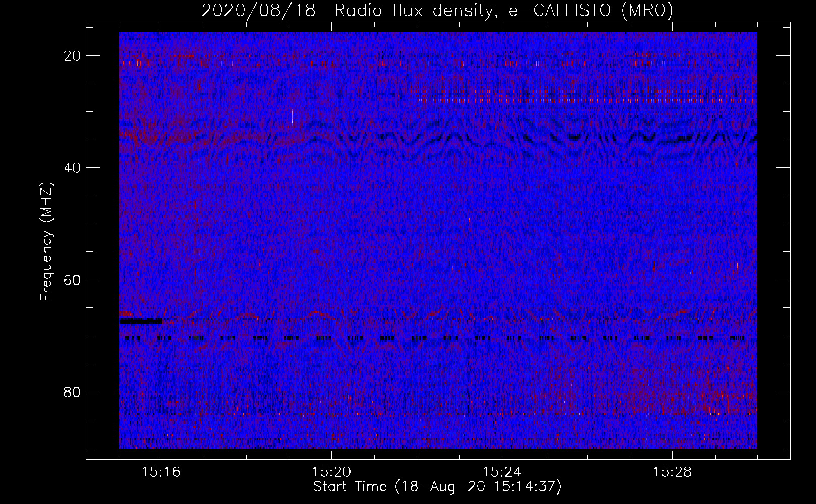Click the 'Frequency (MHZ)' axis label

(x=46, y=242)
